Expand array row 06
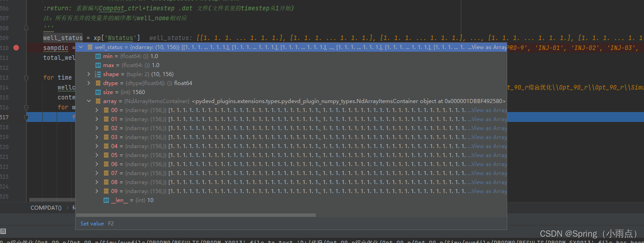Screen dimensions: 644x243 tap(97, 164)
